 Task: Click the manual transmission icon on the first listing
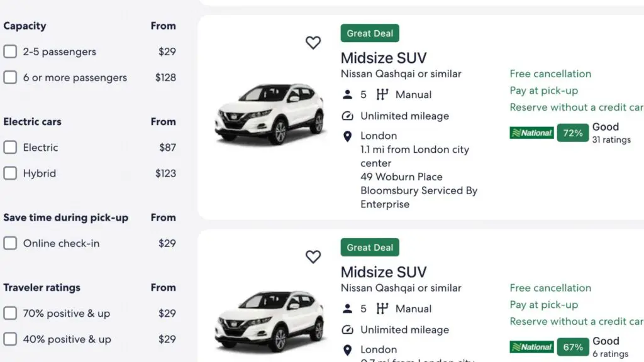384,94
